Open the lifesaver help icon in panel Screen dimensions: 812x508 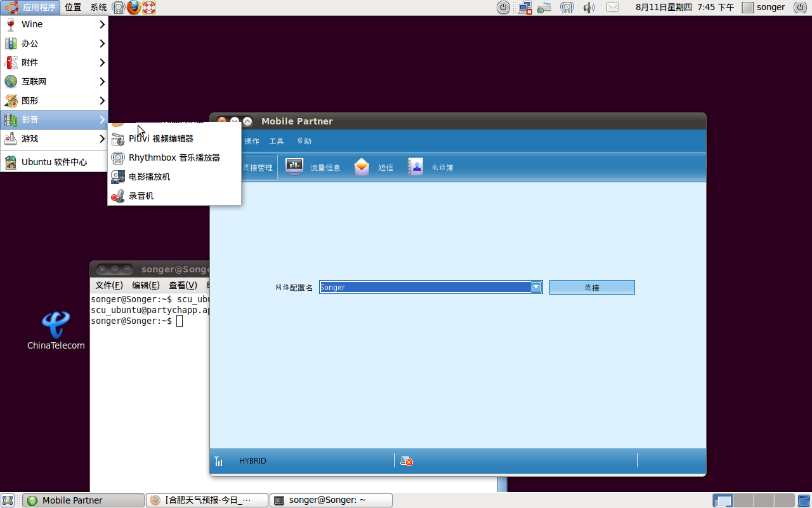[x=149, y=8]
